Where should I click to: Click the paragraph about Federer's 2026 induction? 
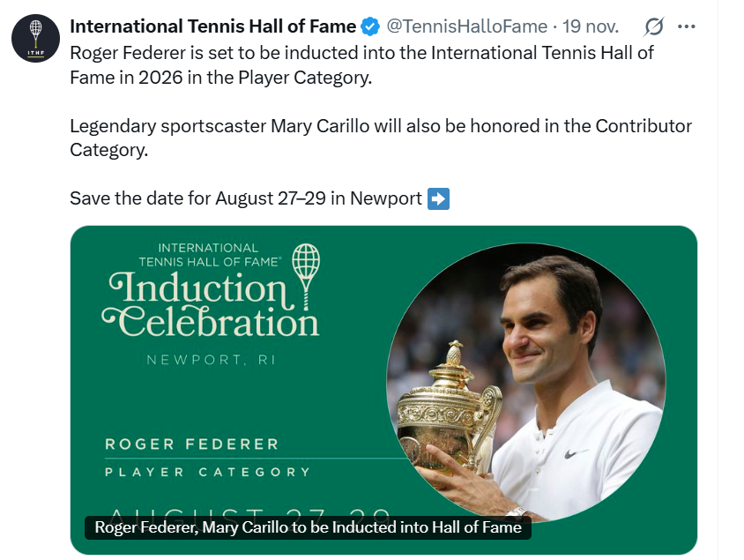(x=361, y=64)
